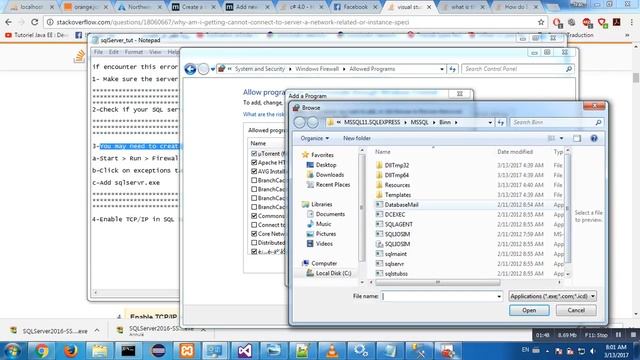Open Downloads in the navigation pane
The width and height of the screenshot is (640, 360).
point(329,175)
